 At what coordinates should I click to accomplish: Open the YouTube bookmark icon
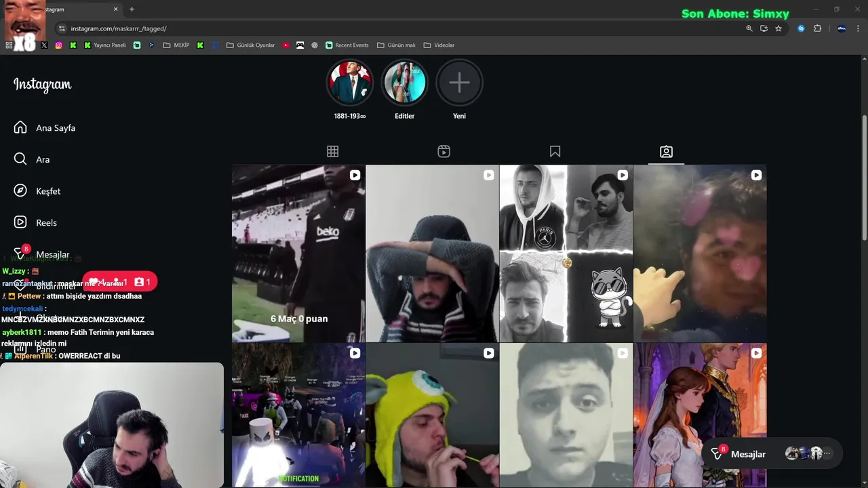[285, 45]
